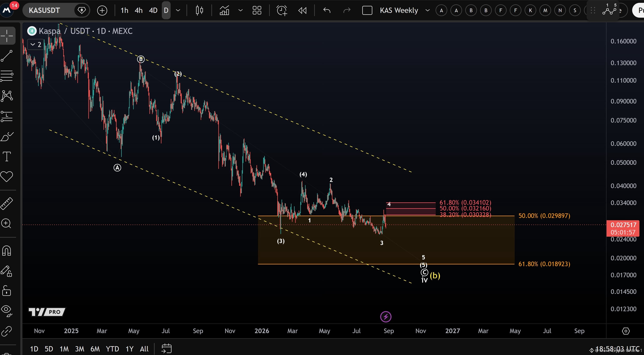
Task: Set date range to 1Y
Action: pyautogui.click(x=129, y=349)
